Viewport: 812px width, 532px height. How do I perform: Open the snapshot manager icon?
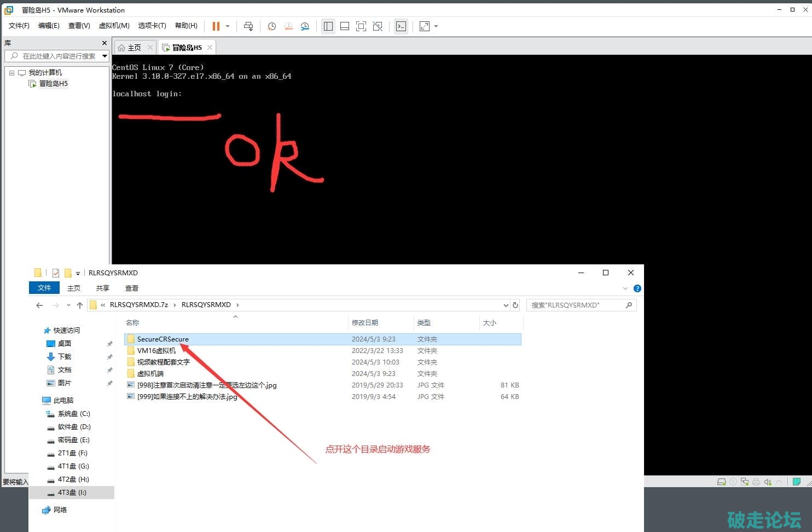click(305, 26)
